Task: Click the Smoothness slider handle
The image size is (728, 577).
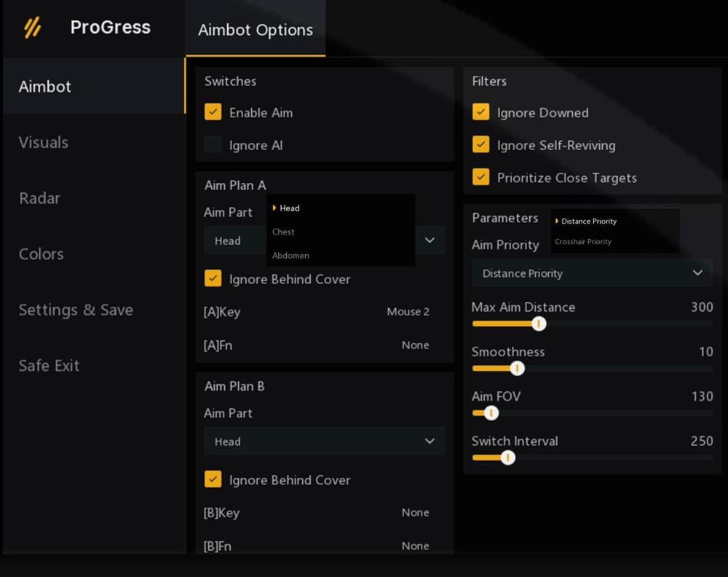Action: click(x=517, y=369)
